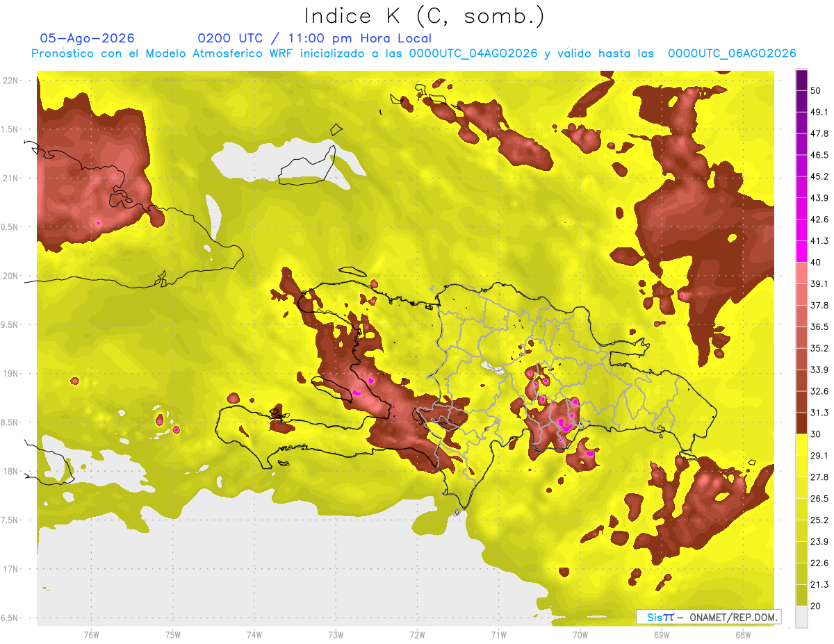Click legend value "45.2"

pos(819,176)
